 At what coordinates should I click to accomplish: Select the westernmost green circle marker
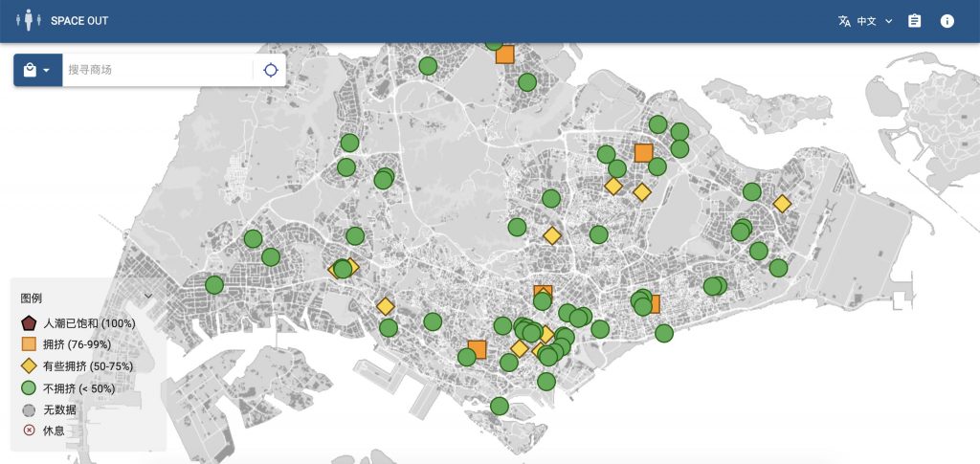[x=214, y=284]
